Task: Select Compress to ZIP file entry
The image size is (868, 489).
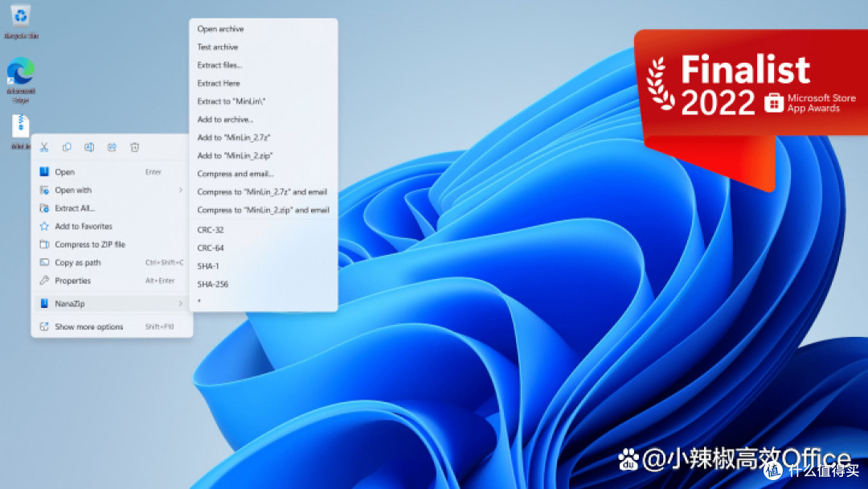Action: pos(112,244)
